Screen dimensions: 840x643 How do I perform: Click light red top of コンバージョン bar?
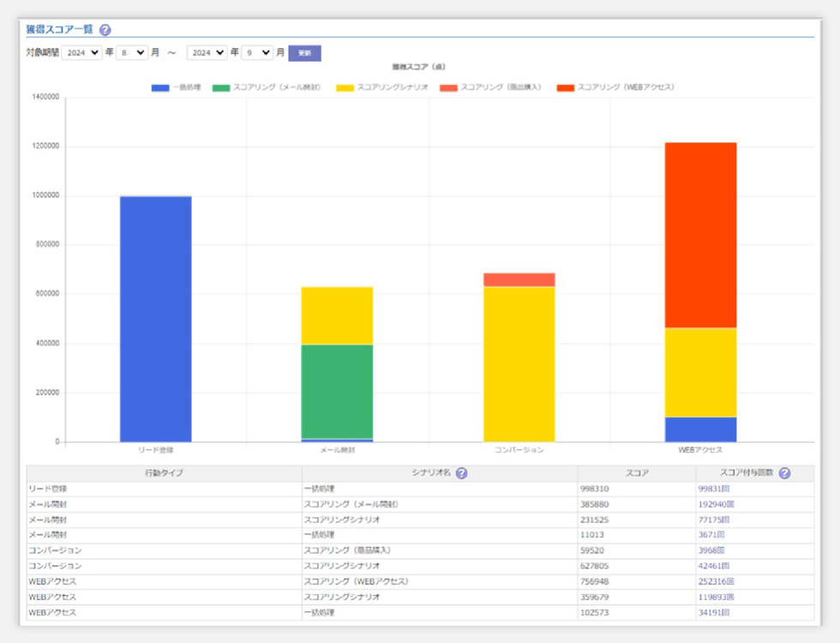[x=519, y=280]
